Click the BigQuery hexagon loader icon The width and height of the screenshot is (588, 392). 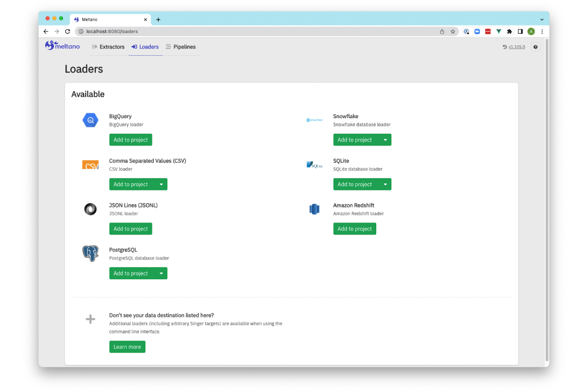pyautogui.click(x=90, y=120)
